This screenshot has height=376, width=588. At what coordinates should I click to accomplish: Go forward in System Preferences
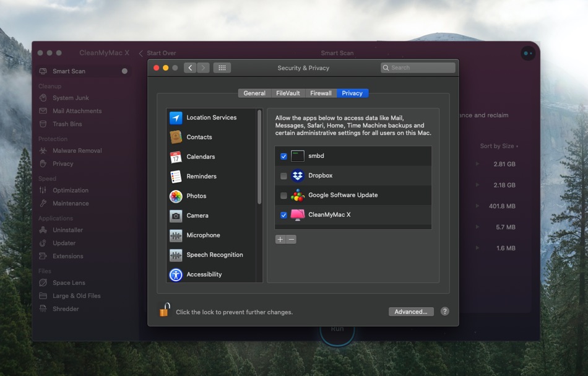(203, 68)
